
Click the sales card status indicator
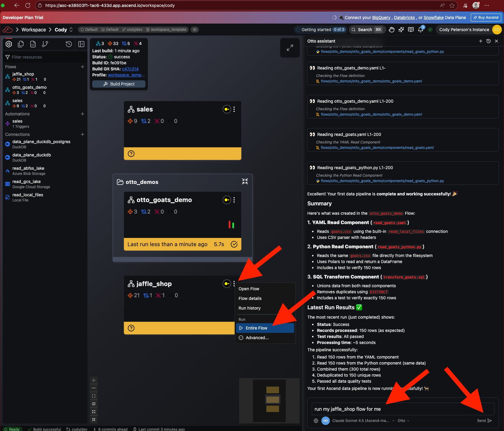[x=227, y=109]
